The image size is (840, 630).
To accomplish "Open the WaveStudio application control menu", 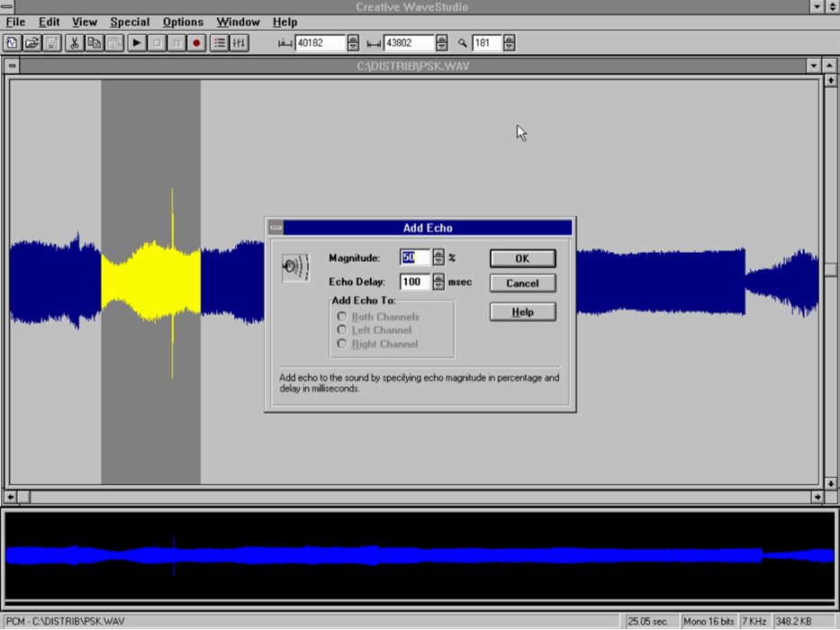I will [7, 6].
